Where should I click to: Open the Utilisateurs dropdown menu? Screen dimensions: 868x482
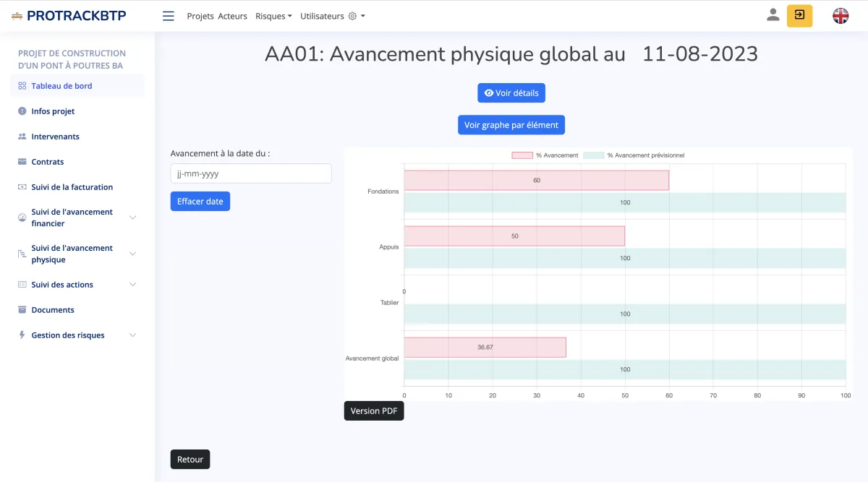coord(333,16)
